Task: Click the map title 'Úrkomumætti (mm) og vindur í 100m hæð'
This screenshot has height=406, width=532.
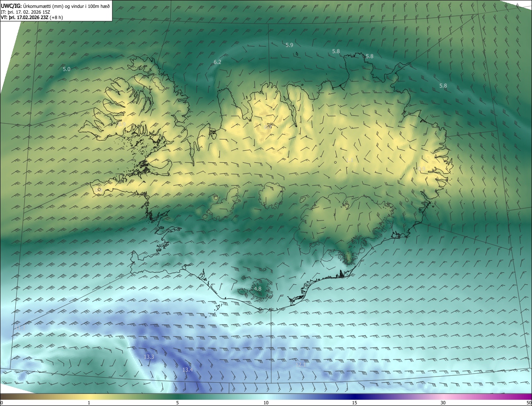Action: tap(66, 5)
